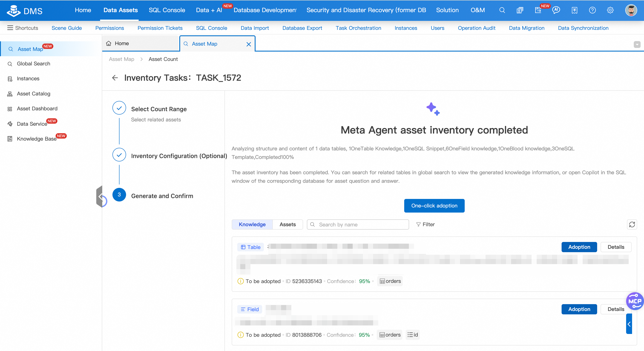Select the Knowledge toggle view
The image size is (644, 351).
tap(252, 224)
